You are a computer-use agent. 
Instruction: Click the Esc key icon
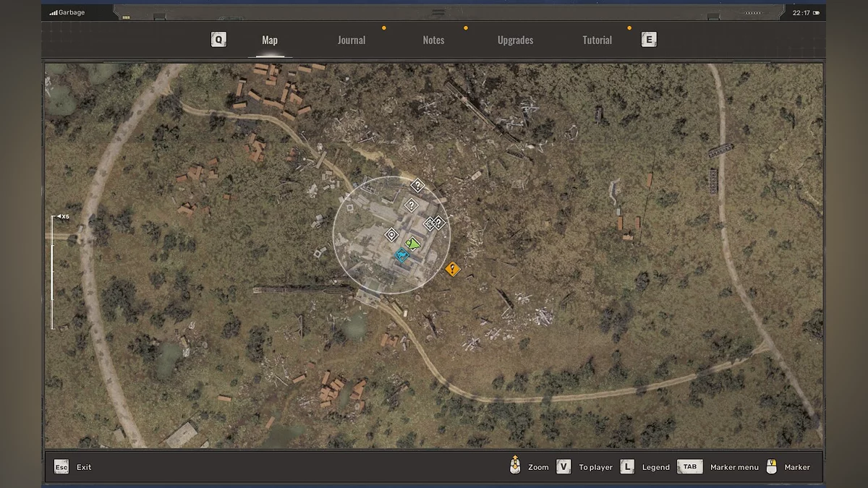61,467
